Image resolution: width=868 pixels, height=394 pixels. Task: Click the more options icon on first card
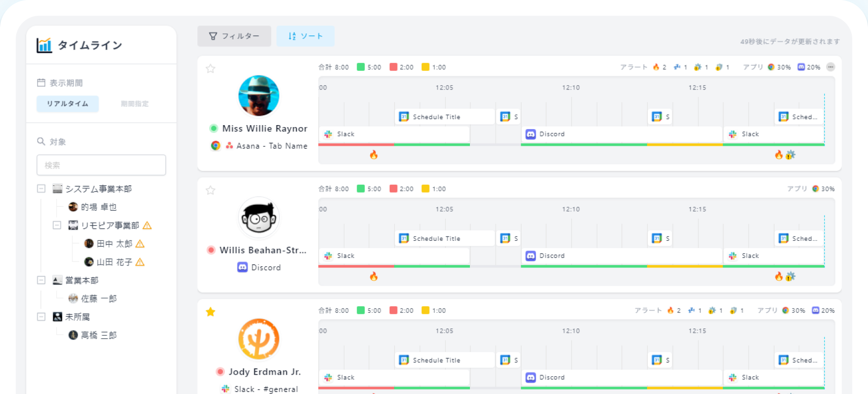pyautogui.click(x=831, y=67)
